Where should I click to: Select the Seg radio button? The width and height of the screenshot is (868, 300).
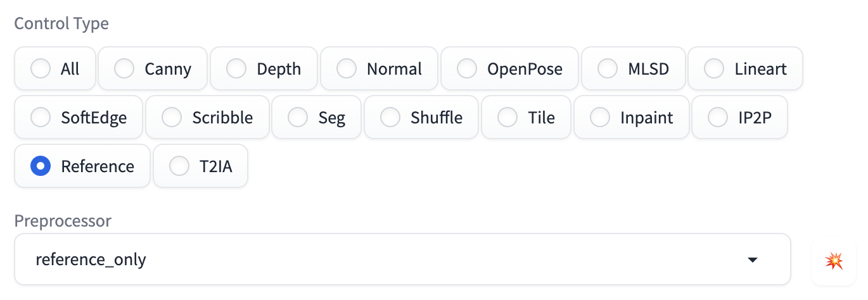pyautogui.click(x=298, y=117)
